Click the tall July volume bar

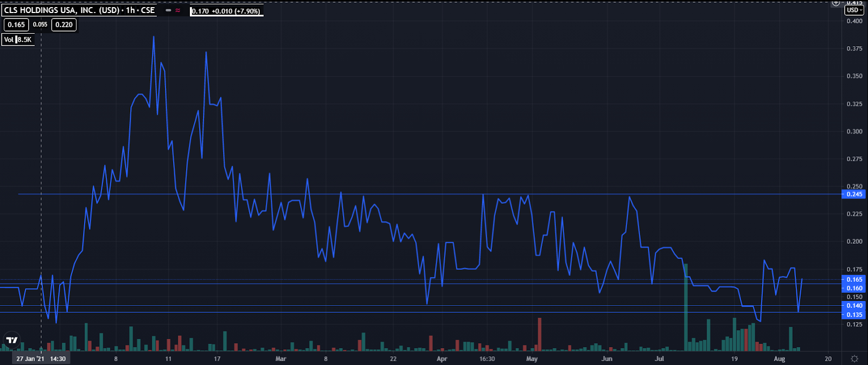coord(686,307)
